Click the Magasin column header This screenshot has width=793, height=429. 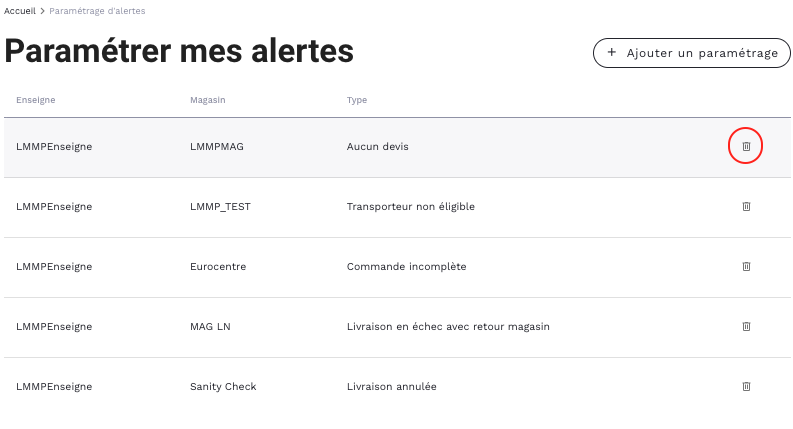click(x=207, y=100)
